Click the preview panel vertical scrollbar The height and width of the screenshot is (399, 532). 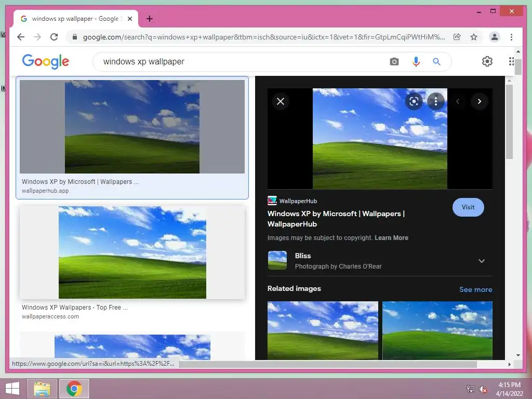coord(509,122)
